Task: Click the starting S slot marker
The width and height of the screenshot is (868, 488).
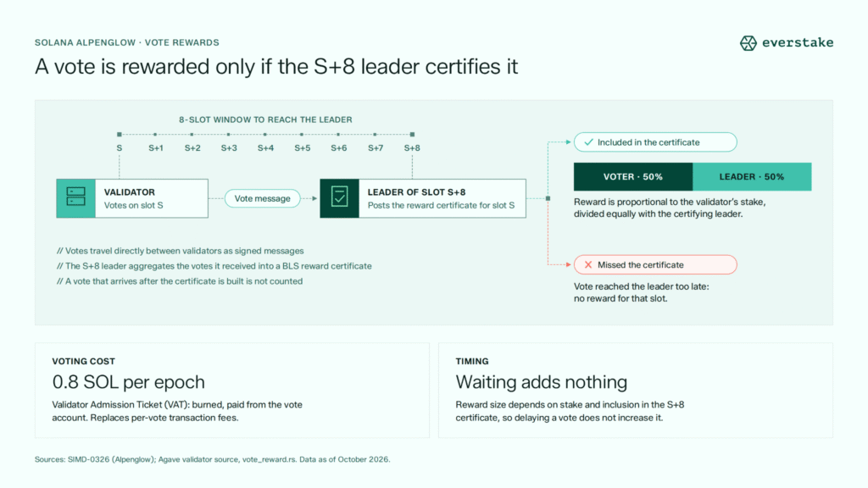Action: pos(119,135)
